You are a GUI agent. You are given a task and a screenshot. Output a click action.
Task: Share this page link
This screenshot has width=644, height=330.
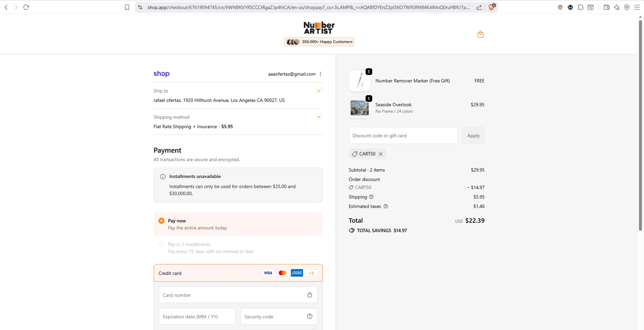click(479, 7)
